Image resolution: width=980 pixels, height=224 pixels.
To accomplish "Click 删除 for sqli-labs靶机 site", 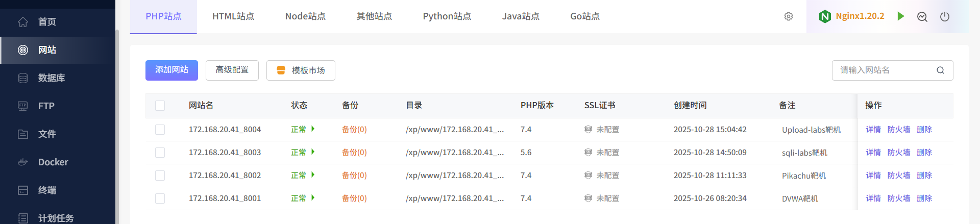I will [x=924, y=153].
